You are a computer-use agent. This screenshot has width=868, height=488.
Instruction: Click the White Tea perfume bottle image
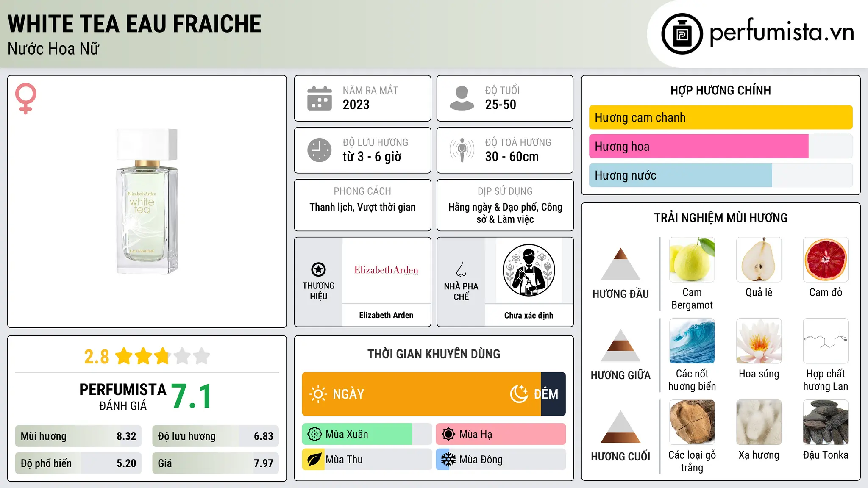(147, 201)
